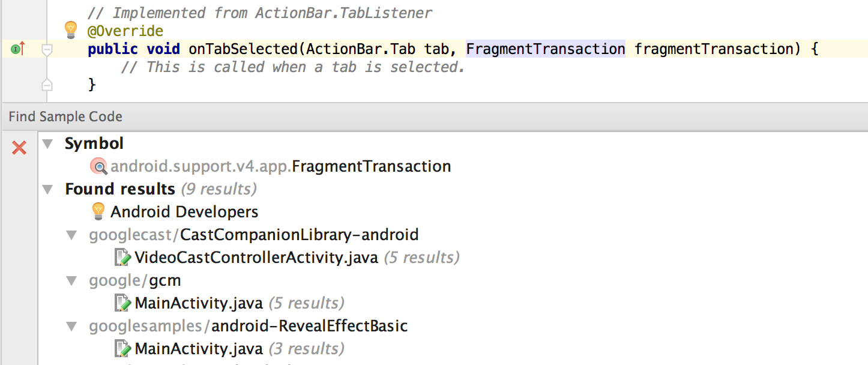
Task: Click the VideoCastControllerActivity.java file icon
Action: 122,258
